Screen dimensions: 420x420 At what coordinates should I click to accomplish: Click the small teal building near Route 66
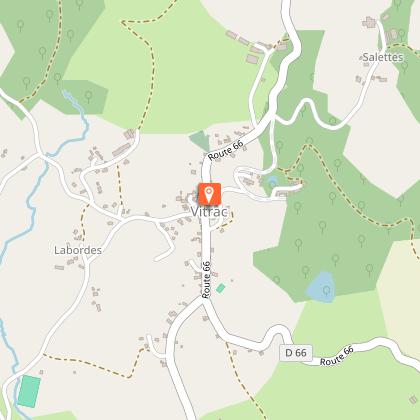click(220, 288)
